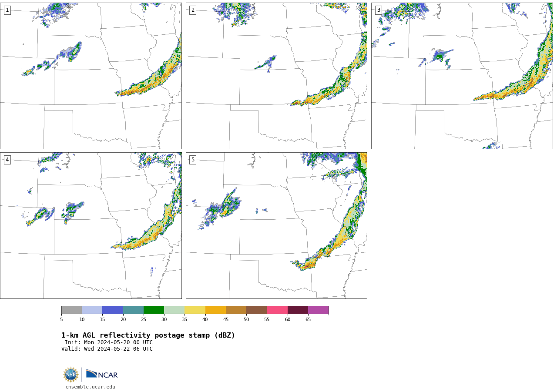The height and width of the screenshot is (392, 557).
Task: Click the yellow 35-40 dBZ swatch
Action: click(x=195, y=310)
